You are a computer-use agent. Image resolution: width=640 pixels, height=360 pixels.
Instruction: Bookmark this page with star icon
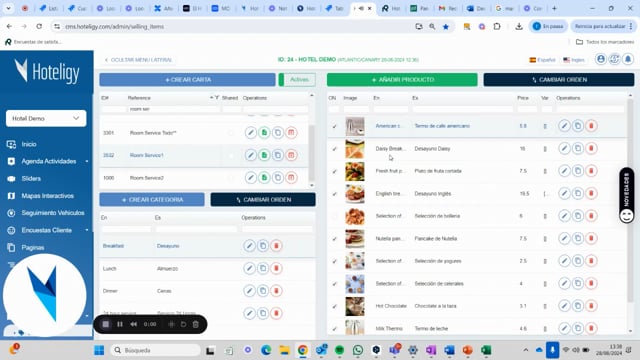(446, 27)
